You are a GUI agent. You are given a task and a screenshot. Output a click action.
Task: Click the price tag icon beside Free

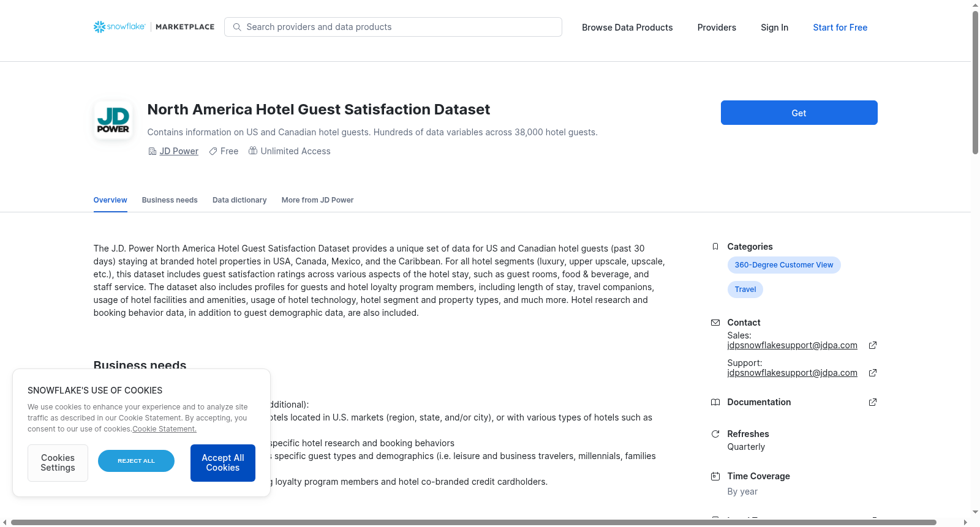(x=213, y=151)
